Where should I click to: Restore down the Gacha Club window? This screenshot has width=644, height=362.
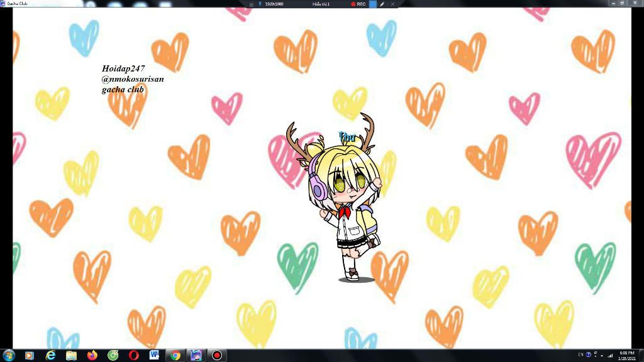pyautogui.click(x=623, y=3)
